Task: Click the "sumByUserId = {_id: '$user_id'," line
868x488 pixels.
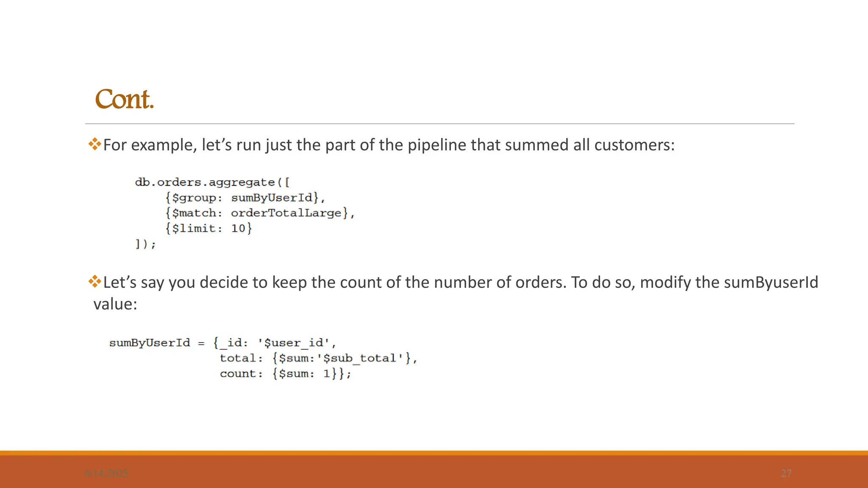Action: 223,343
